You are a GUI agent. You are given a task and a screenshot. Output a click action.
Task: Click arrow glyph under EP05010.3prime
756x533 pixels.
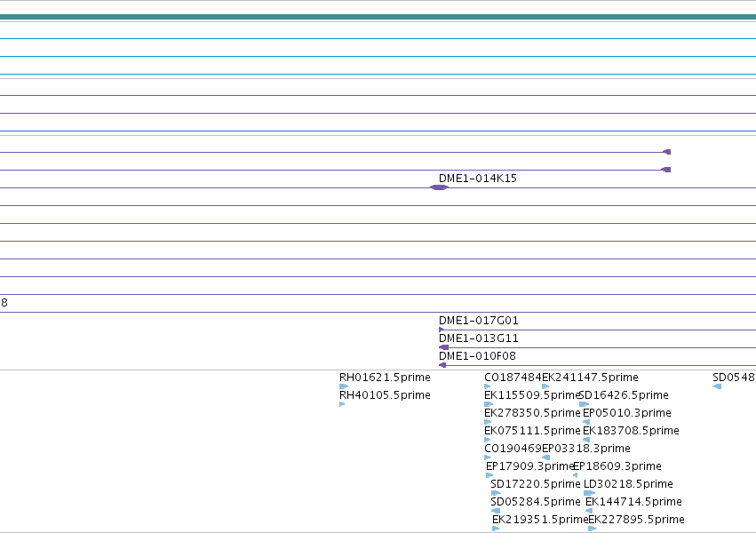coord(586,422)
